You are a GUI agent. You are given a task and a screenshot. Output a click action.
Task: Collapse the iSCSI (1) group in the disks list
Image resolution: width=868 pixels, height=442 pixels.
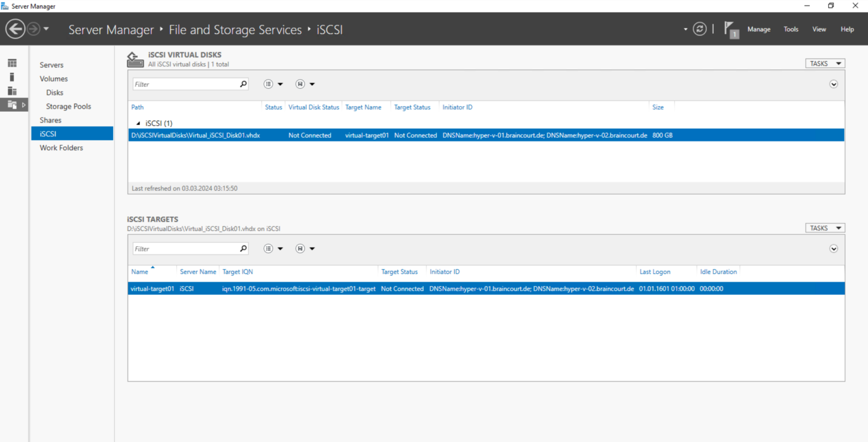coord(137,123)
